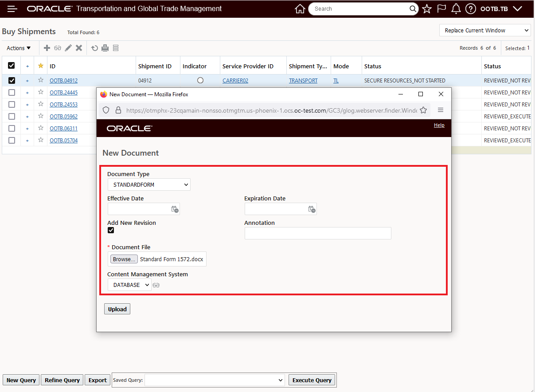Sort by the Indicator column header
Viewport: 535px width, 392px height.
pos(195,66)
